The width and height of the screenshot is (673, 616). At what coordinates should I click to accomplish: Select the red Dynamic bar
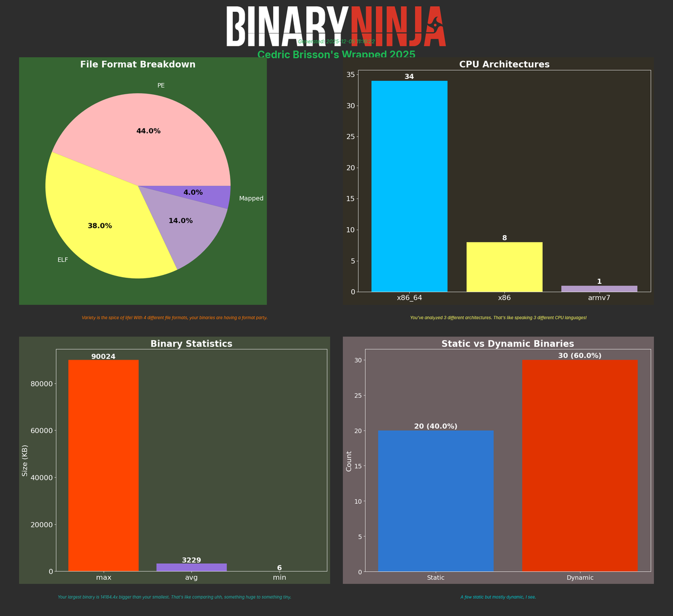tap(580, 466)
